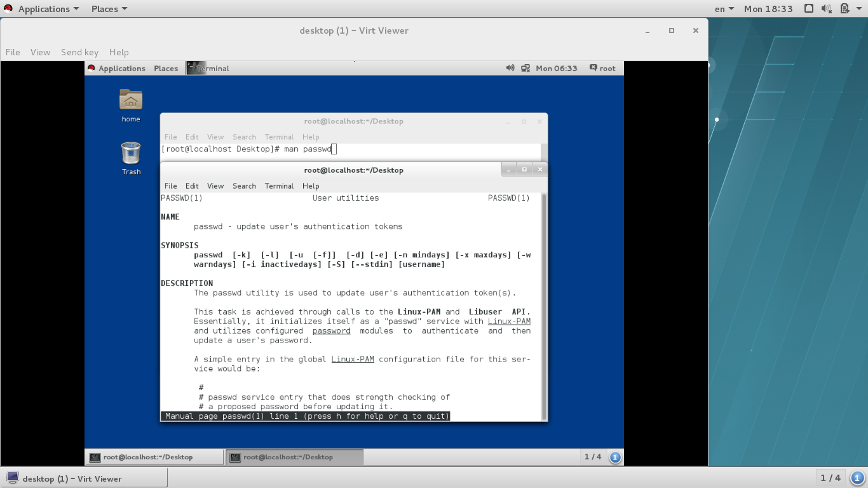The height and width of the screenshot is (488, 868).
Task: Click 'Manual page passwd(1)' status line
Action: [305, 416]
